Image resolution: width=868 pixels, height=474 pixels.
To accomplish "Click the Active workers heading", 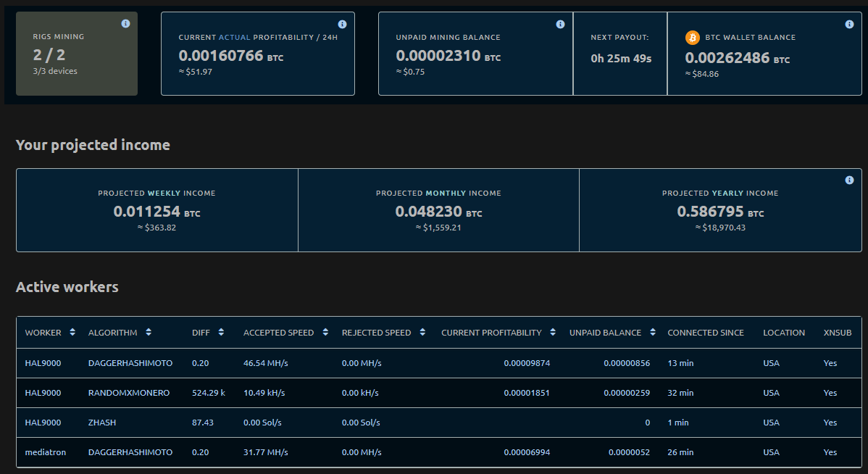I will [67, 287].
